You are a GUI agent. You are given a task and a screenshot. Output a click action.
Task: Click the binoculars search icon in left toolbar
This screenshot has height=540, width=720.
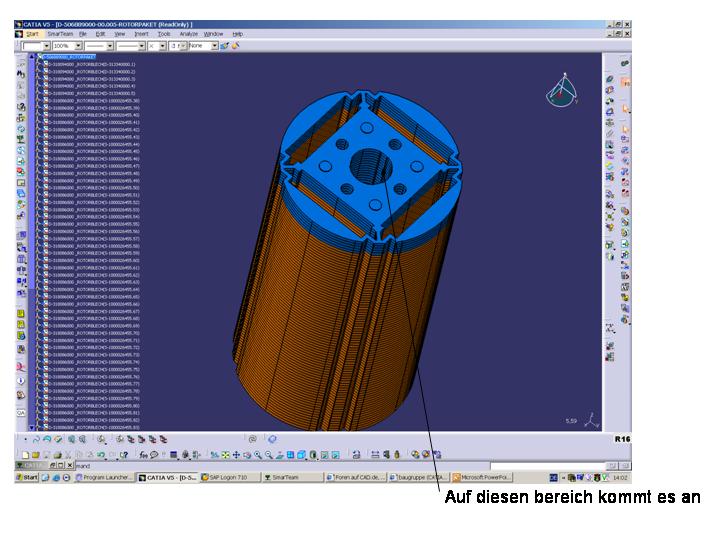pos(21,73)
